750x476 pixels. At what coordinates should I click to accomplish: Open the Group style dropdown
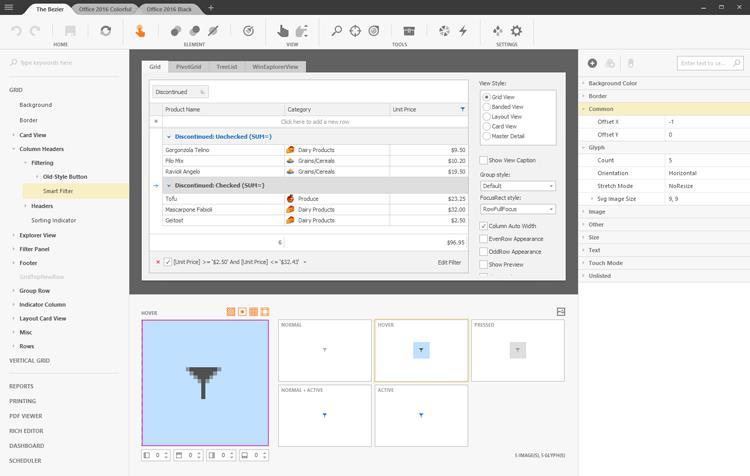(517, 186)
